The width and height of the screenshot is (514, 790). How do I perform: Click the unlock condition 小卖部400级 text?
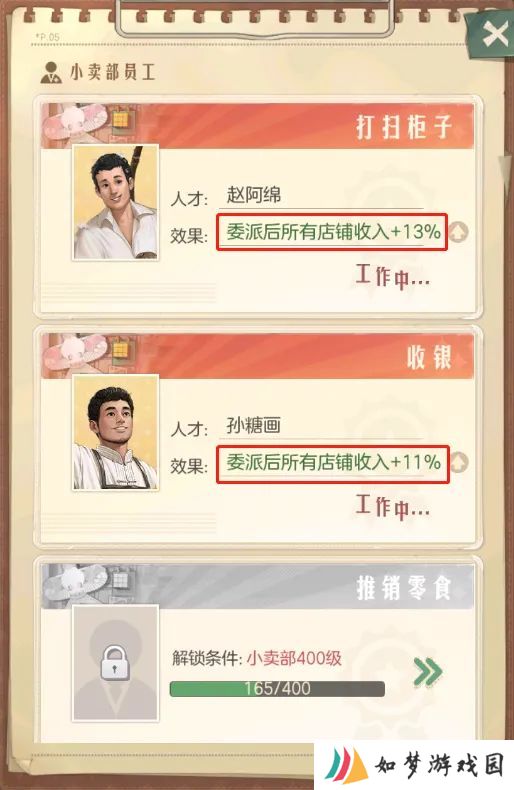click(x=294, y=658)
